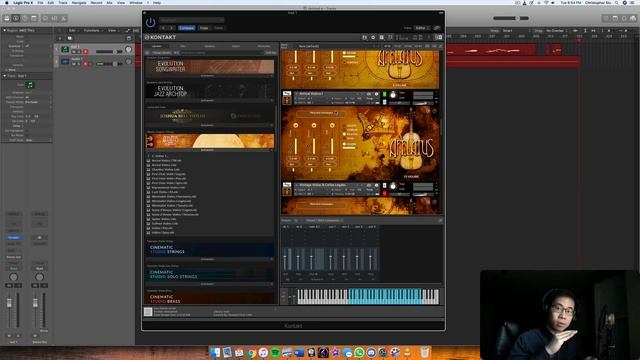Click the Copy button in plugin header

[x=204, y=28]
